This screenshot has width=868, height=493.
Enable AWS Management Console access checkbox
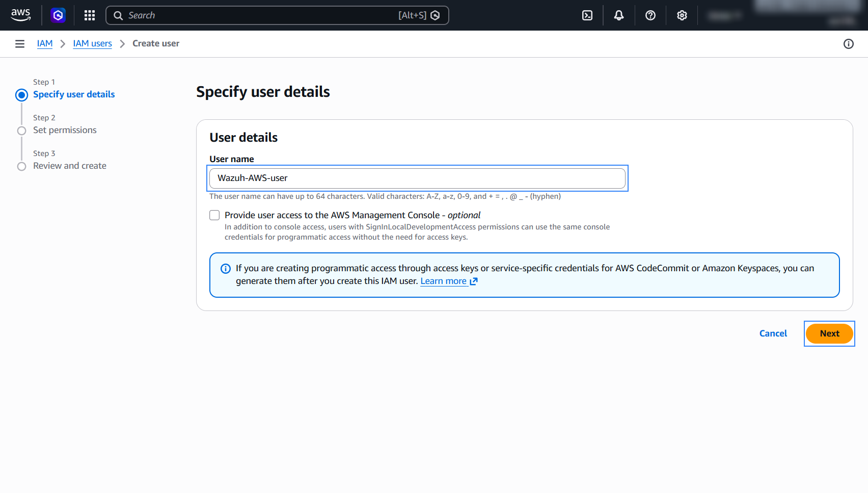214,215
